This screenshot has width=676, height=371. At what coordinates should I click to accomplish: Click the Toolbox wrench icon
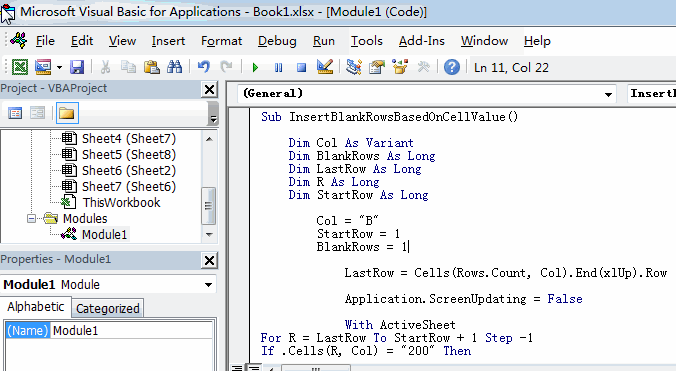click(x=424, y=67)
